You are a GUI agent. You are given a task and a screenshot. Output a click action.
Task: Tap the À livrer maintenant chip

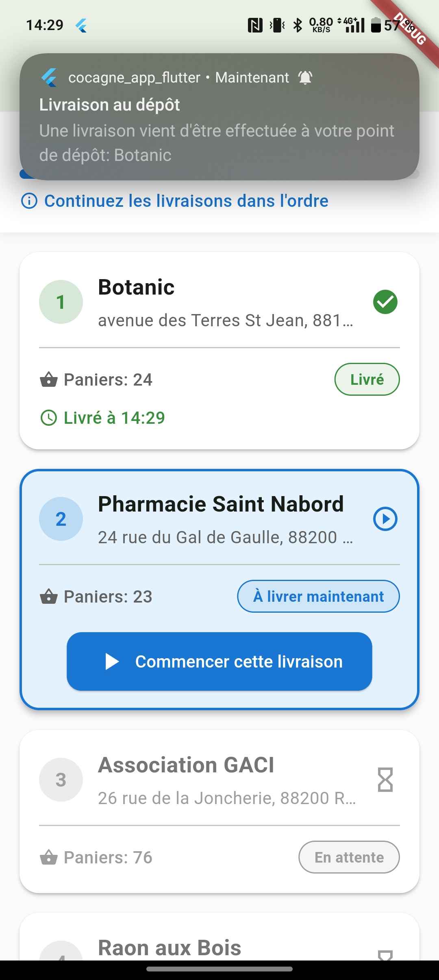pyautogui.click(x=318, y=596)
